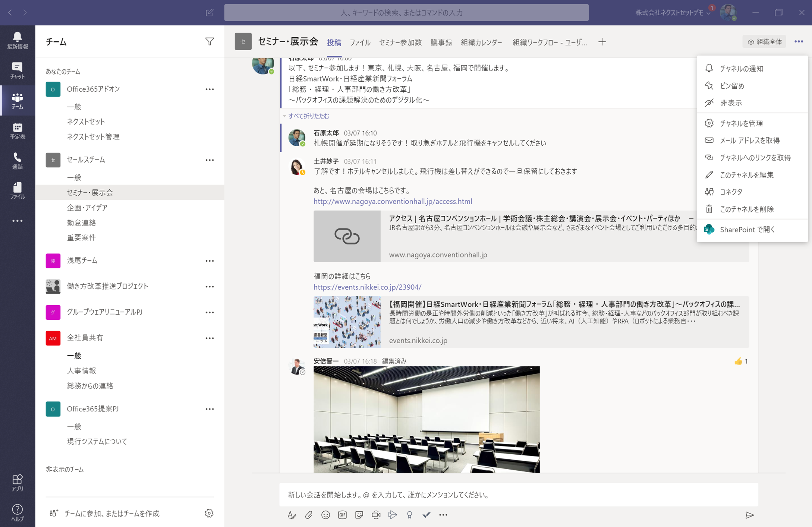Open Apps (アプリ) store icon
Screen dimensions: 812x527
[18, 482]
